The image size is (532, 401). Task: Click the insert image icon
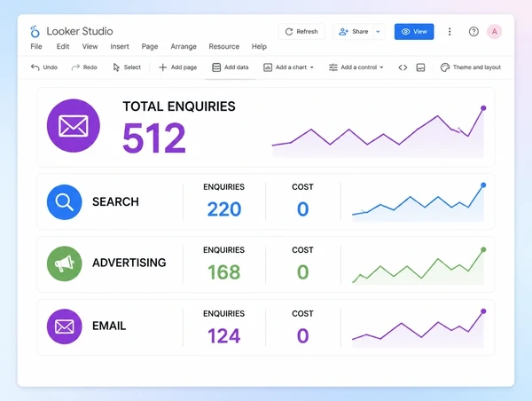pos(420,67)
